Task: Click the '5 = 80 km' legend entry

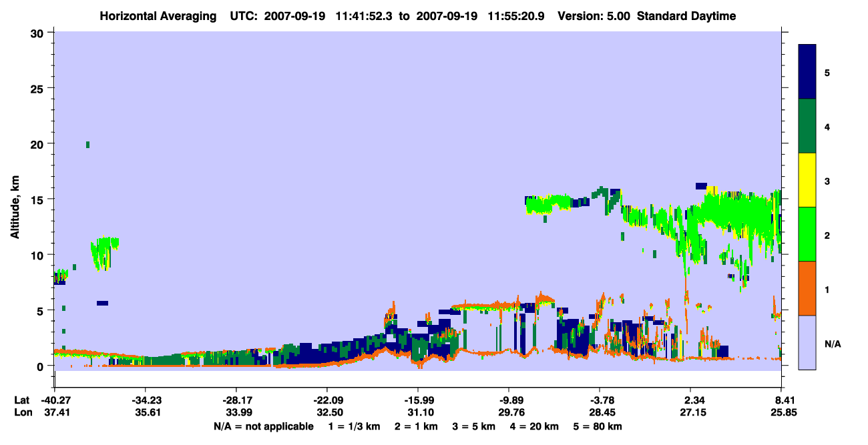Action: click(599, 426)
